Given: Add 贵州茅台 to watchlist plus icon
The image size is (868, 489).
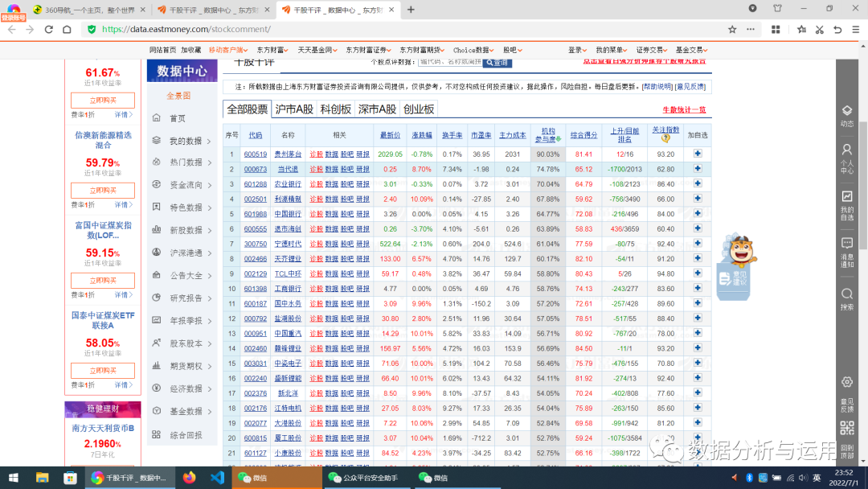Looking at the screenshot, I should [698, 154].
